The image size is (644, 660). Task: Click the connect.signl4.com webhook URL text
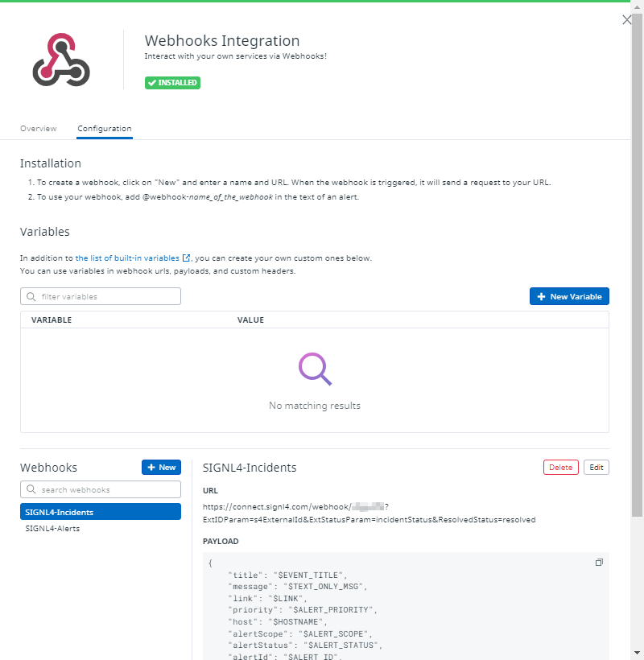pos(369,513)
